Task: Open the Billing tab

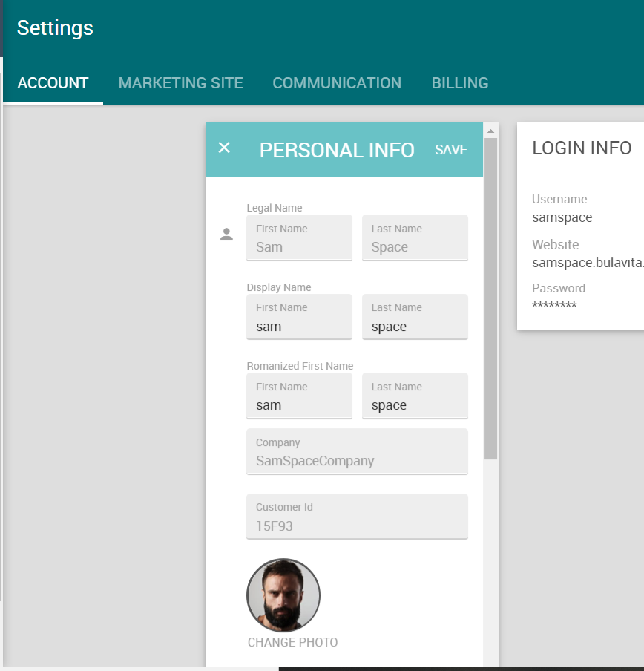Action: click(460, 83)
